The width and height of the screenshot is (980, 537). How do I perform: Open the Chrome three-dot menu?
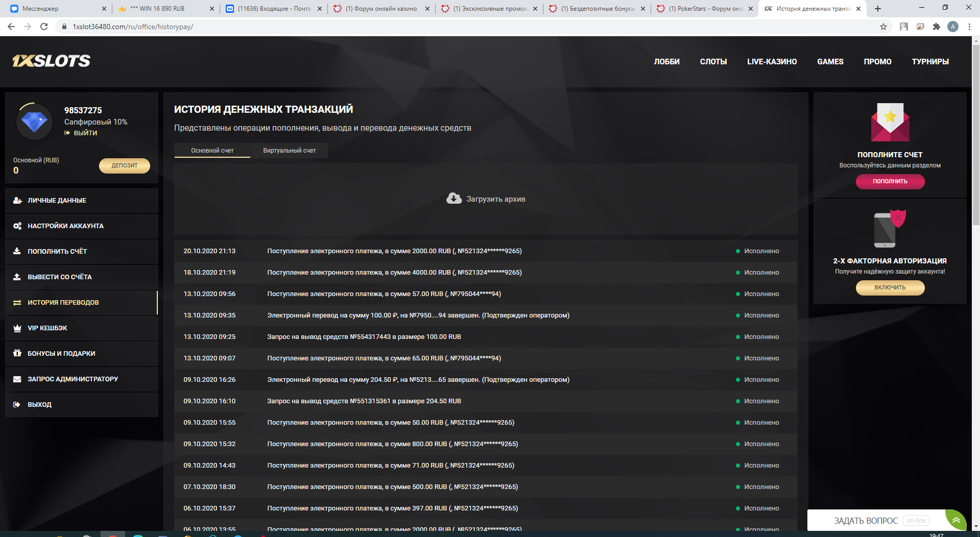click(969, 27)
